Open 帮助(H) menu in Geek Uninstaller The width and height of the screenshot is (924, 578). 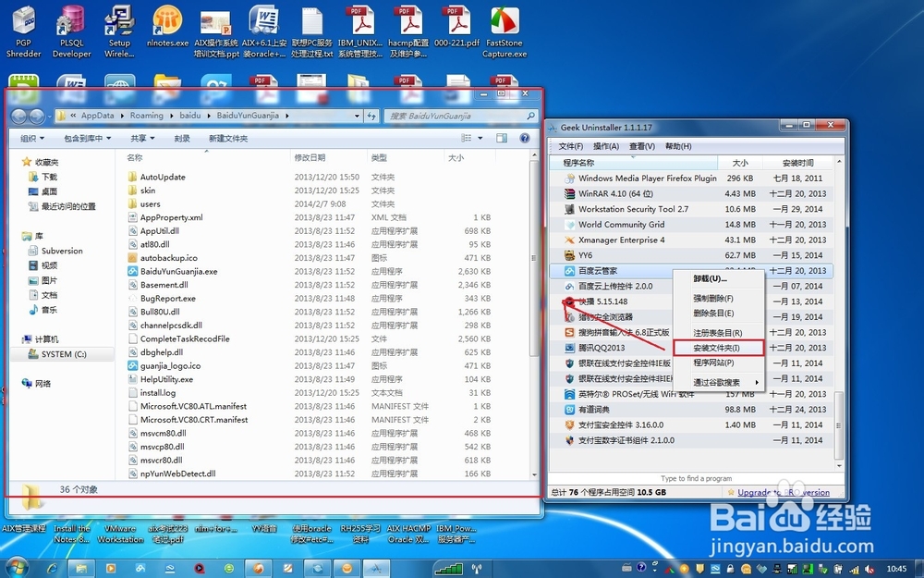coord(678,146)
